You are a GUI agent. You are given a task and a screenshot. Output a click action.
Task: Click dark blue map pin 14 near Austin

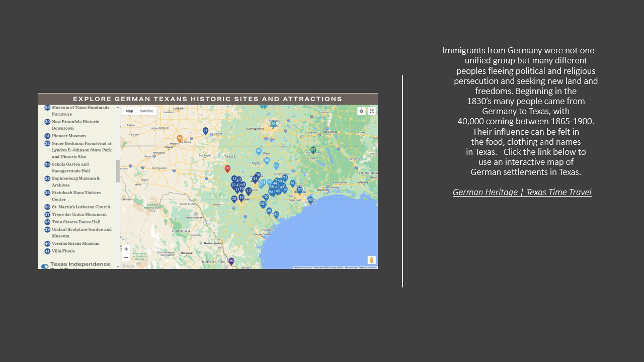coord(255,178)
